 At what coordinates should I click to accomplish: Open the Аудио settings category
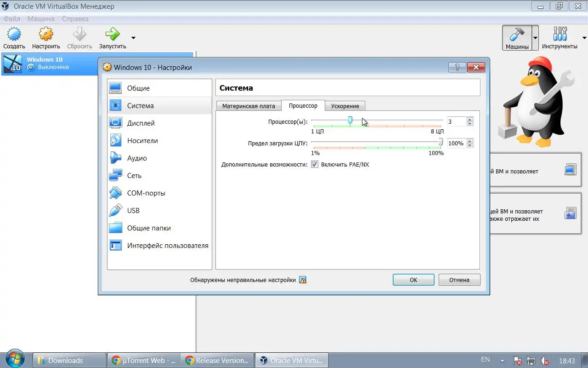[159, 158]
